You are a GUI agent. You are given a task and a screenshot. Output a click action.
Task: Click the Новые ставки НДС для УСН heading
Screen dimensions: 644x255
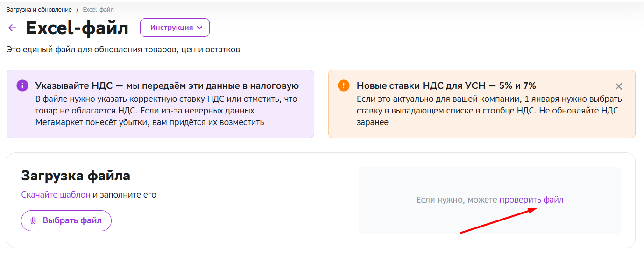(446, 86)
